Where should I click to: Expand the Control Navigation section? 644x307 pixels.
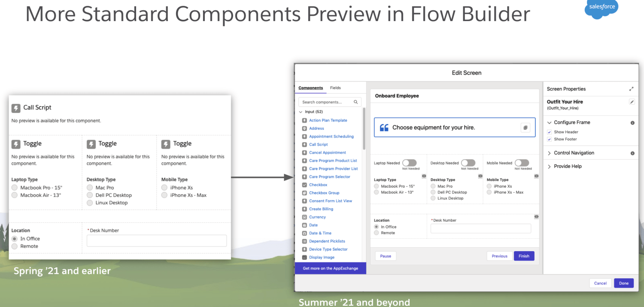(550, 152)
